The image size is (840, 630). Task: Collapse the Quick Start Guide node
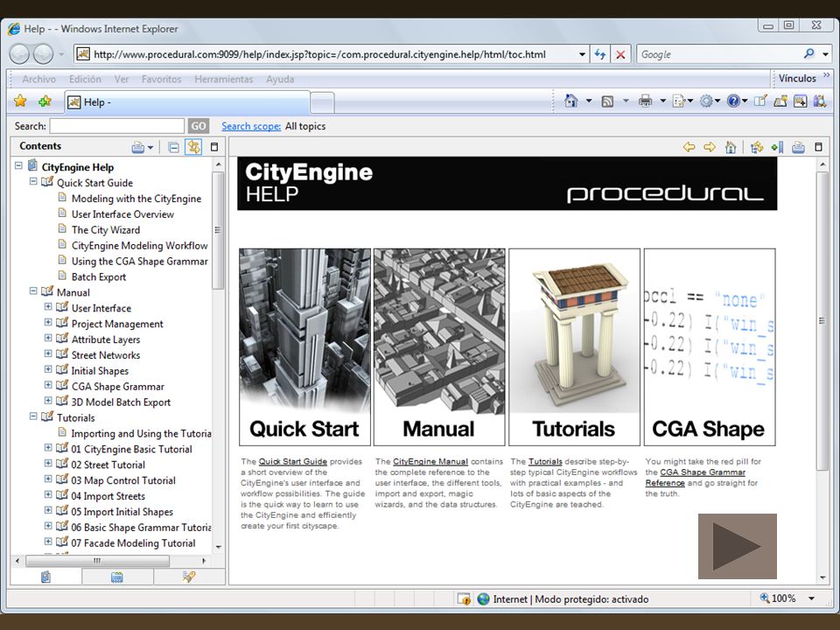pyautogui.click(x=33, y=182)
